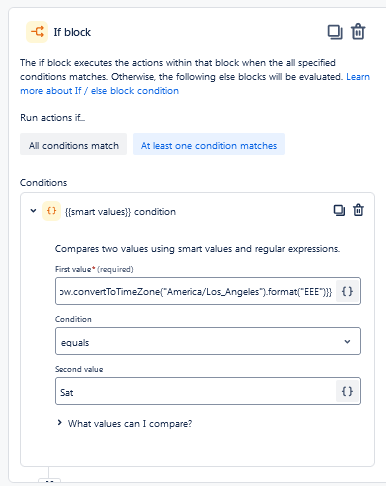Duplicate the If block
The image size is (386, 486).
(335, 32)
